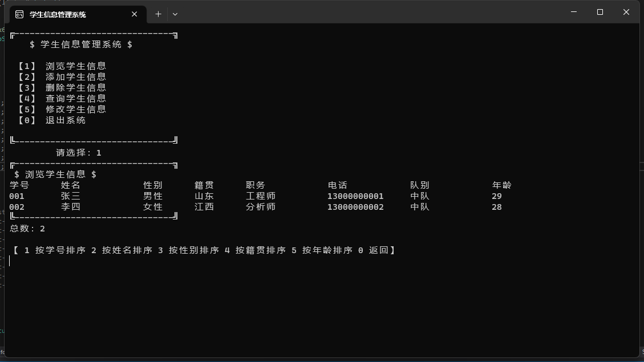Open the new tab dropdown chevron
The height and width of the screenshot is (362, 644).
175,14
